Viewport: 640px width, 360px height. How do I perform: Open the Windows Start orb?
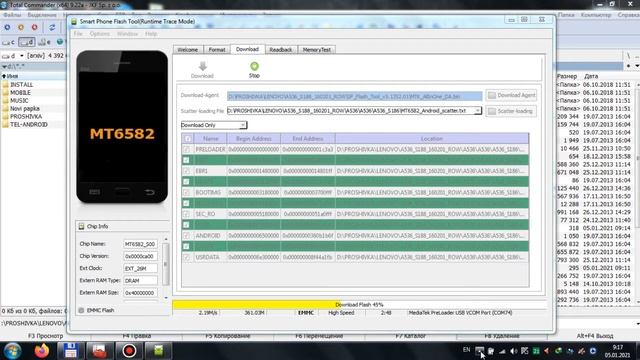pos(12,351)
